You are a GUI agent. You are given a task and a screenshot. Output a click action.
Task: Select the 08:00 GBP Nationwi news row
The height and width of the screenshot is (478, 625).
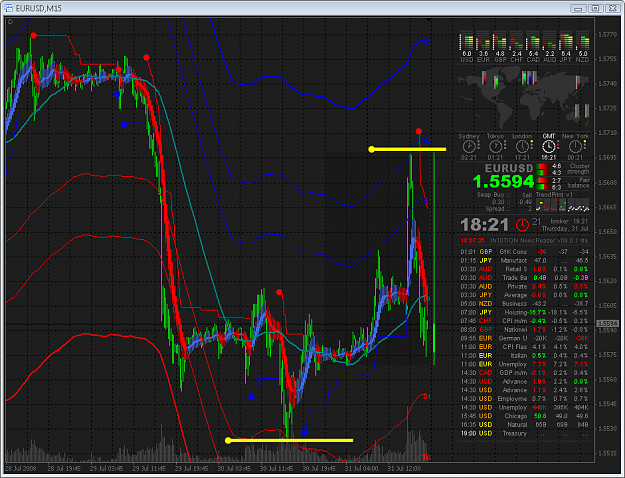pyautogui.click(x=524, y=330)
